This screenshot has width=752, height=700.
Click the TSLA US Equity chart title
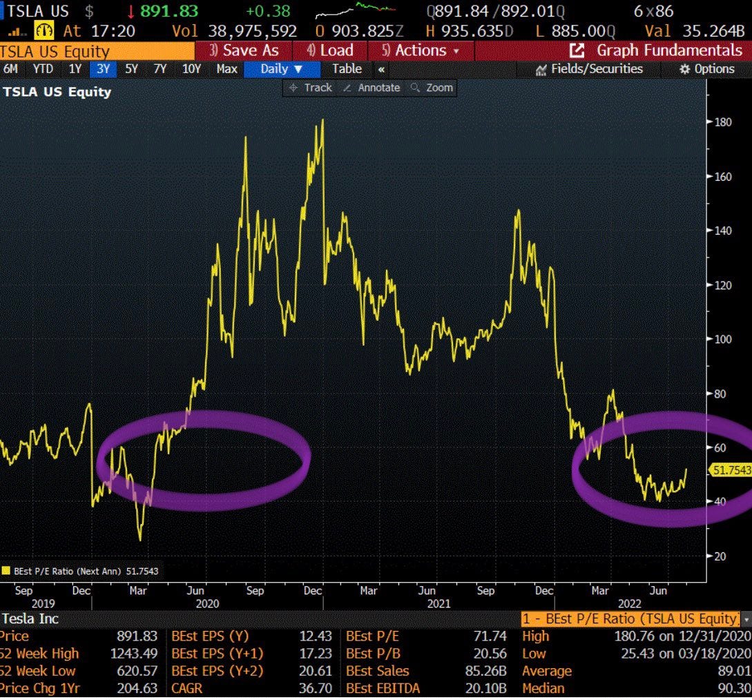pyautogui.click(x=57, y=92)
